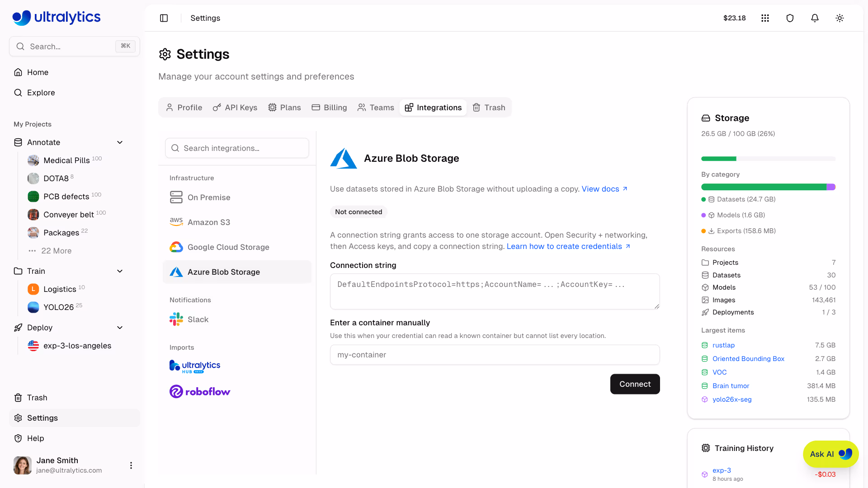Focus the Search integrations field
This screenshot has width=868, height=488.
(237, 148)
